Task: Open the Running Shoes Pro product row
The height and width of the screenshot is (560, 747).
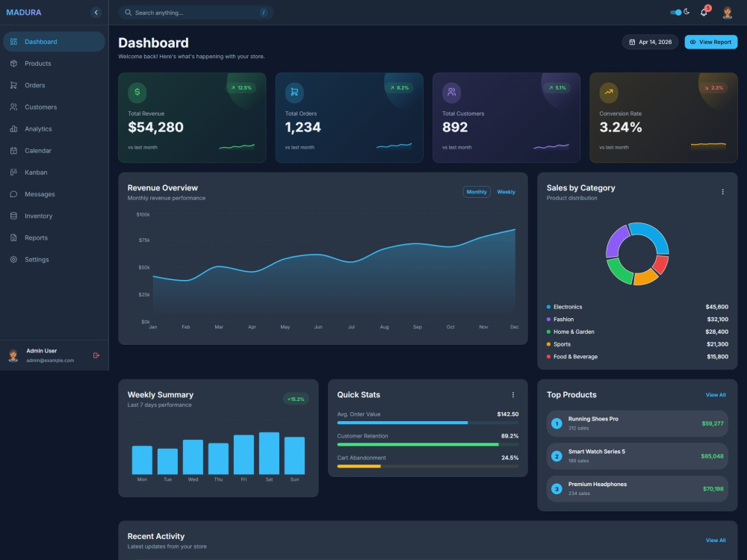Action: point(637,423)
